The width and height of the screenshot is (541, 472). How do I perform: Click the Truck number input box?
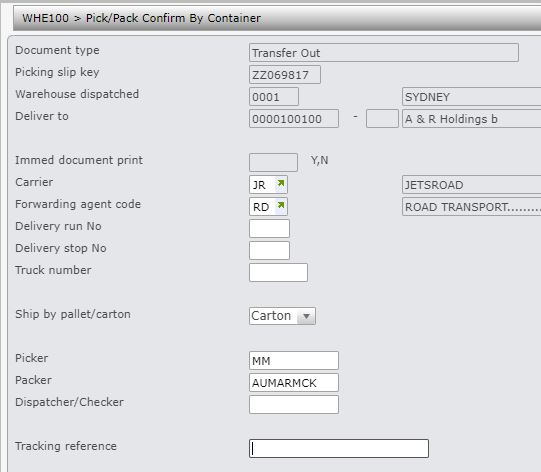[278, 272]
